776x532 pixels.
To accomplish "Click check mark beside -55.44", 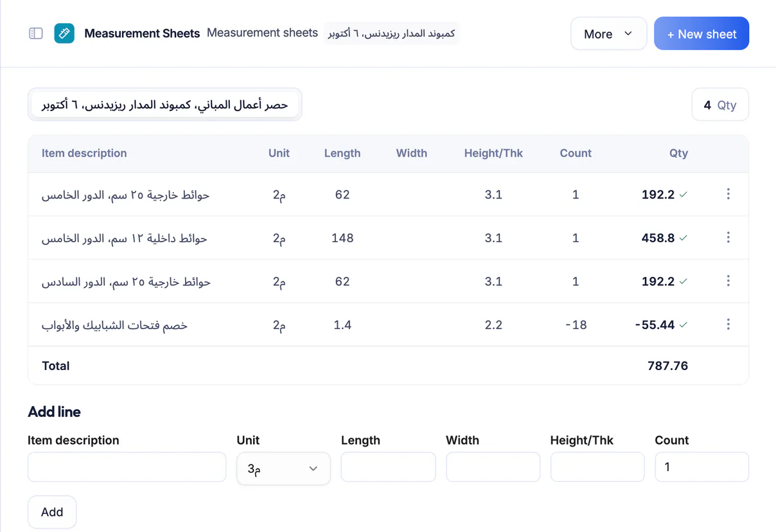I will coord(683,324).
